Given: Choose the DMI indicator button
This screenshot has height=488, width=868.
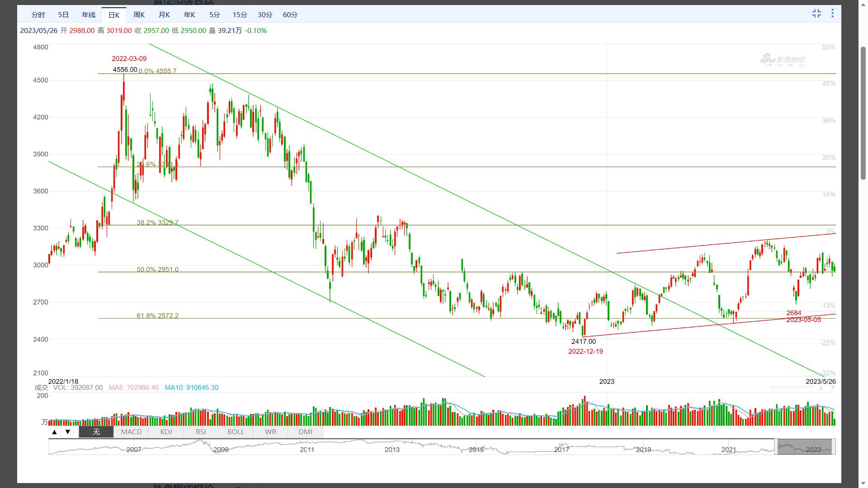Looking at the screenshot, I should tap(305, 432).
